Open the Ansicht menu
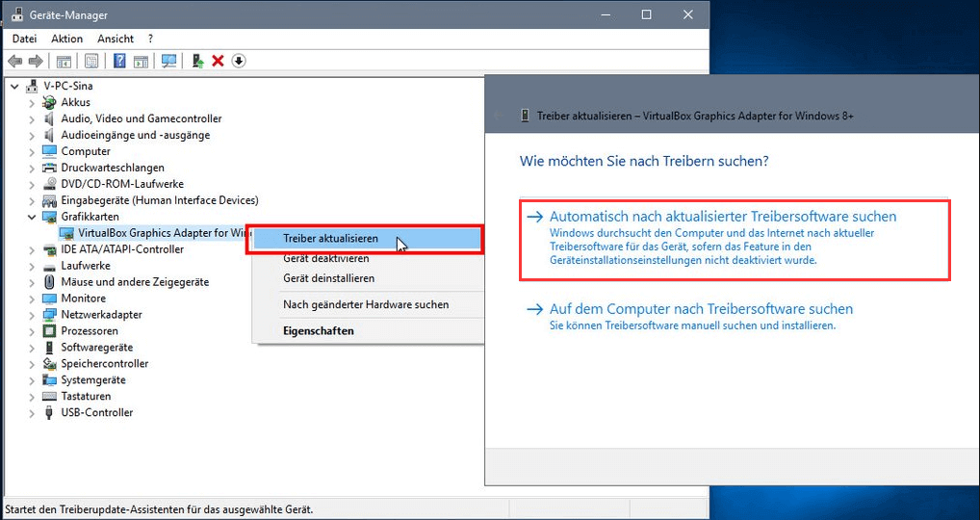The image size is (980, 520). 116,39
